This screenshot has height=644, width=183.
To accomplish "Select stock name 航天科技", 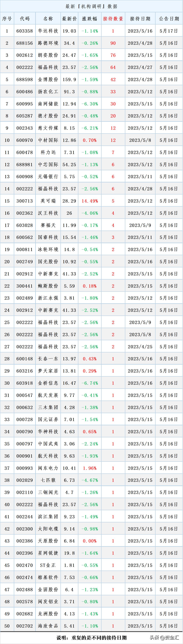I will coord(48,456).
